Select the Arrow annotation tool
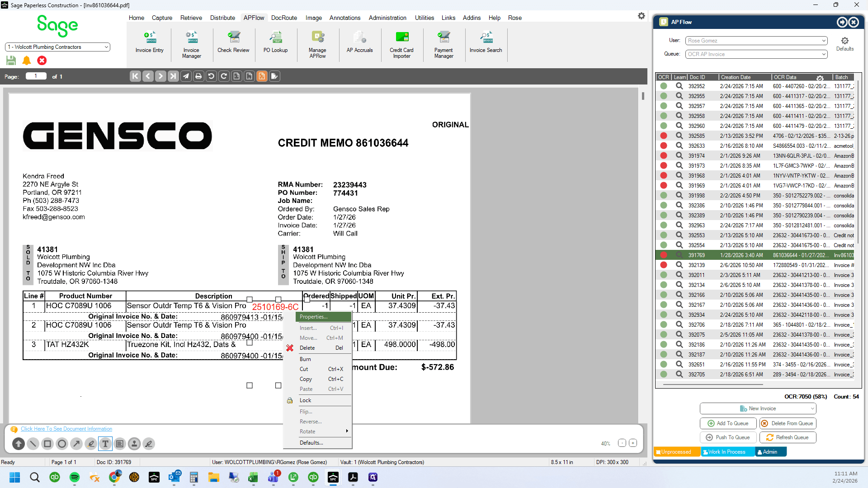Image resolution: width=868 pixels, height=488 pixels. tap(76, 444)
